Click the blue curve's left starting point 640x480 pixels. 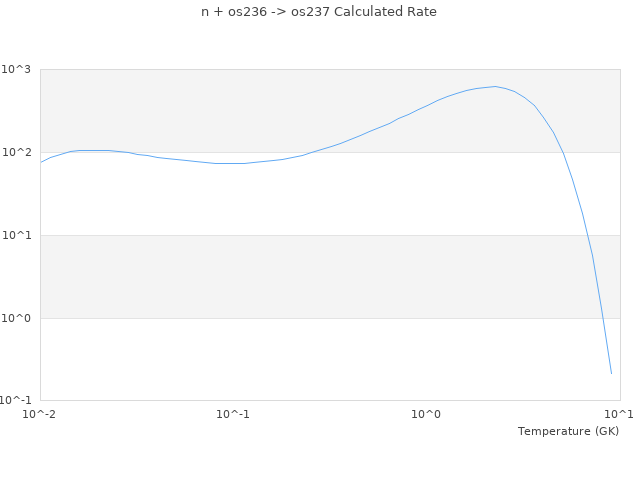pos(41,162)
